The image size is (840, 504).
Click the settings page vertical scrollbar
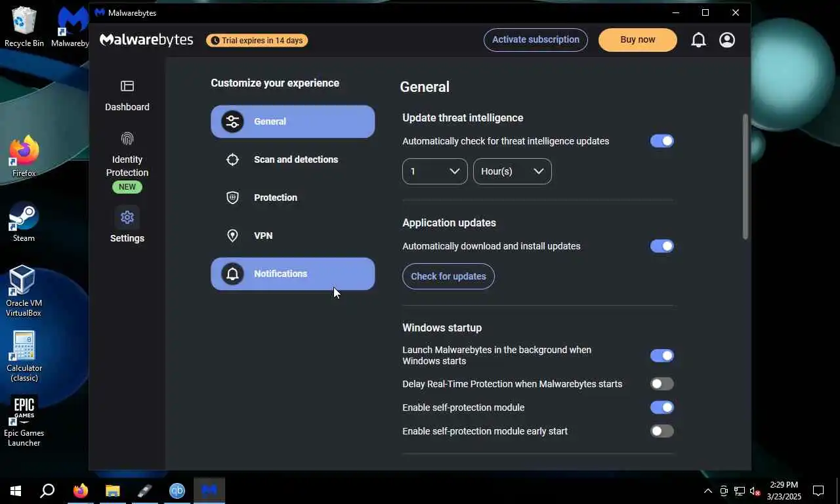[x=745, y=177]
